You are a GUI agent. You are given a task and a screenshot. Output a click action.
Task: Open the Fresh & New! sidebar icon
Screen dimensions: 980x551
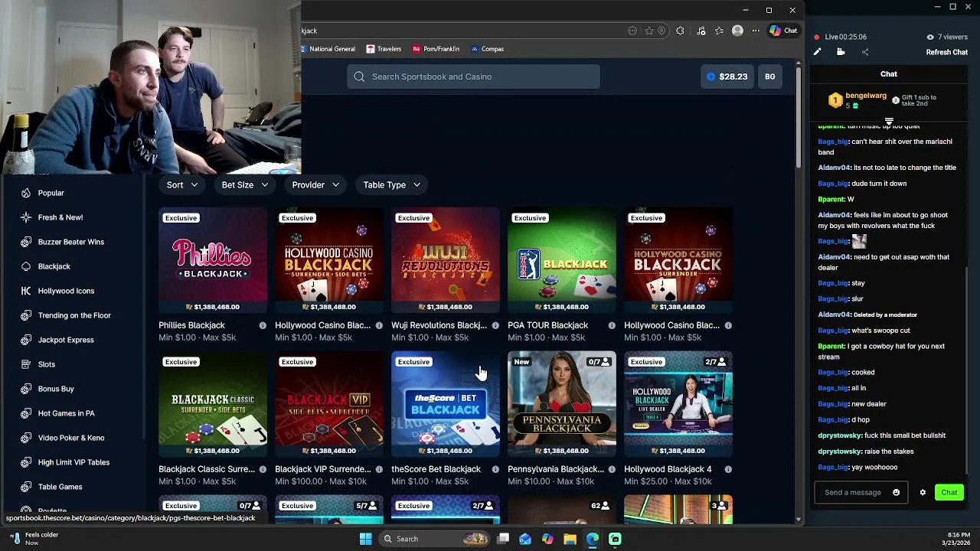(x=26, y=217)
